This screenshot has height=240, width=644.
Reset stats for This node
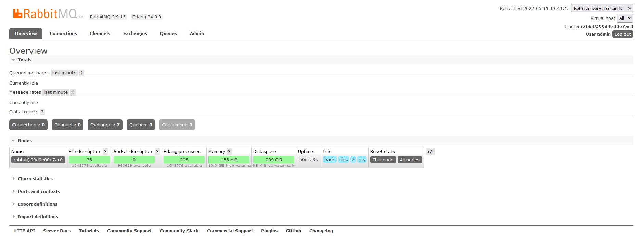click(x=383, y=160)
